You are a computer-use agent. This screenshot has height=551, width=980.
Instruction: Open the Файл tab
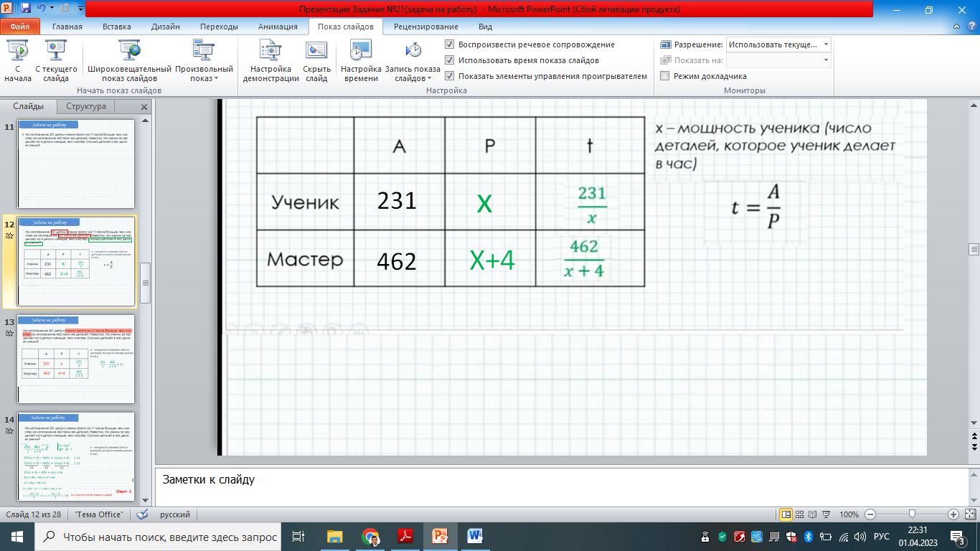tap(20, 27)
